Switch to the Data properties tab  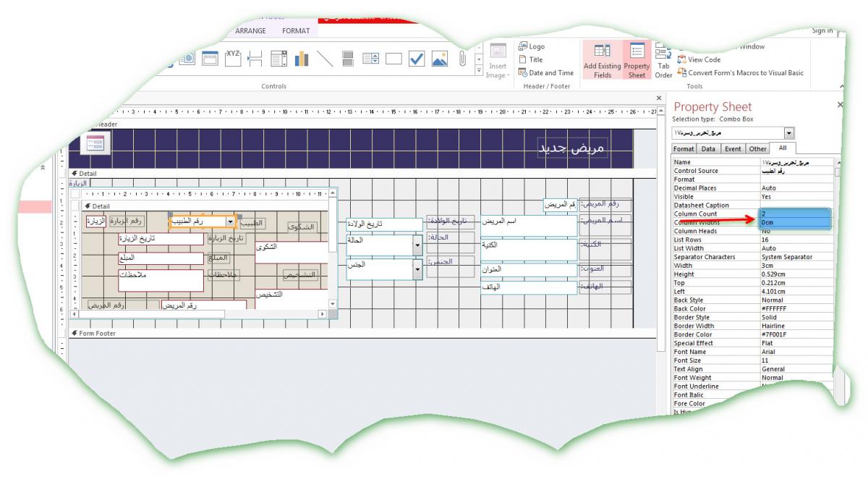708,148
